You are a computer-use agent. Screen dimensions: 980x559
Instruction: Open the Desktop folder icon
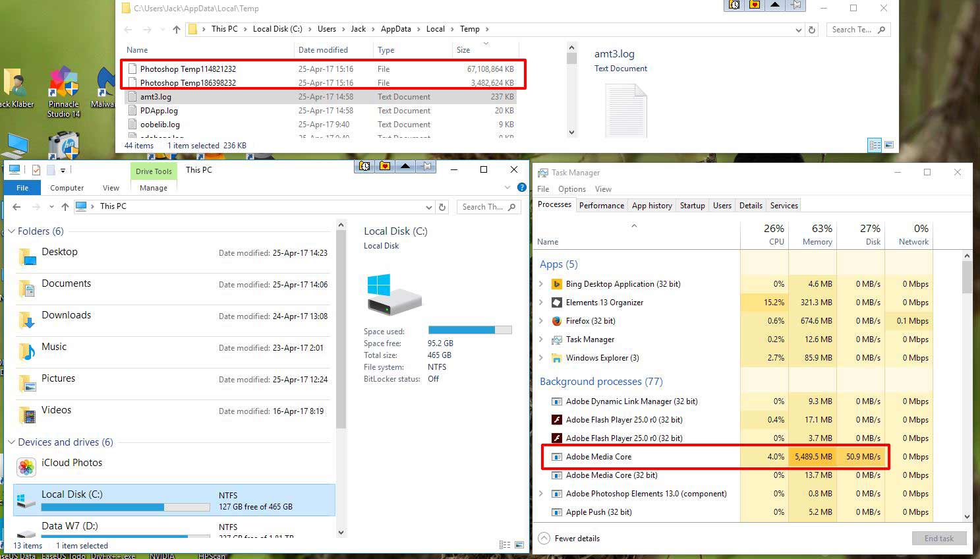(x=27, y=256)
